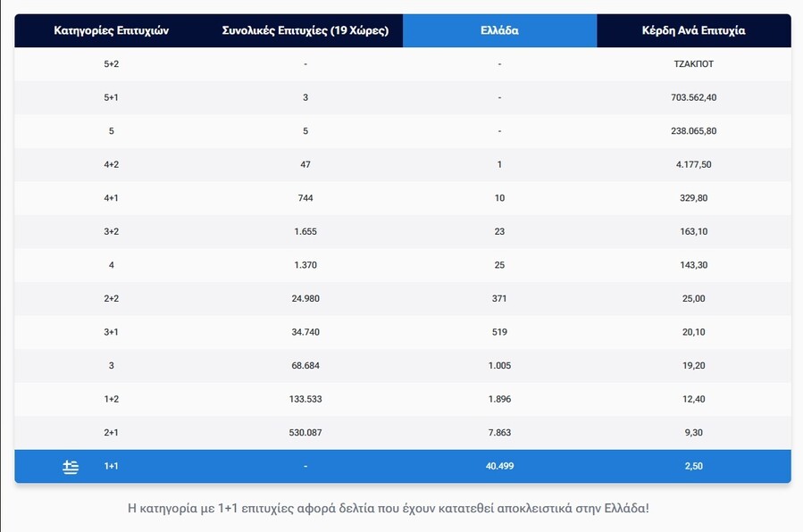This screenshot has height=532, width=803.
Task: Click the 238.065,80 winnings value
Action: point(693,131)
